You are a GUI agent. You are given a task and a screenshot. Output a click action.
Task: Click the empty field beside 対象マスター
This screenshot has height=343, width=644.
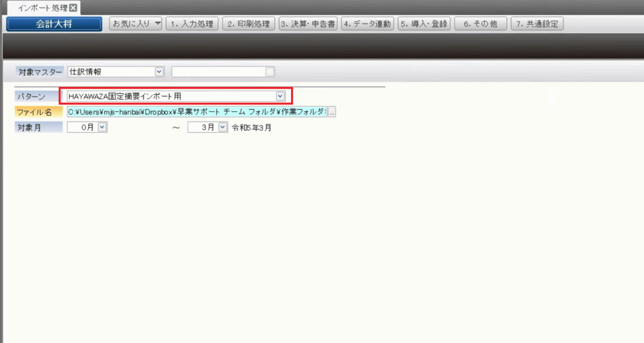coord(218,72)
